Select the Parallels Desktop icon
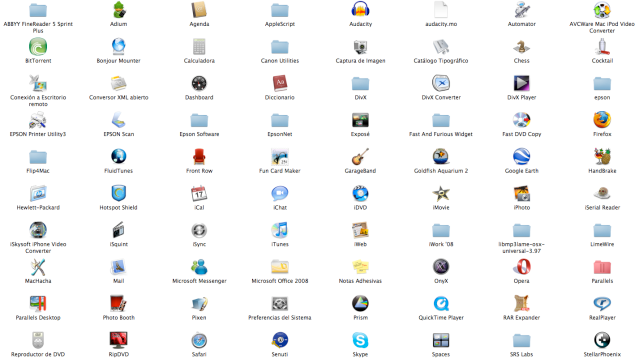 coord(38,303)
